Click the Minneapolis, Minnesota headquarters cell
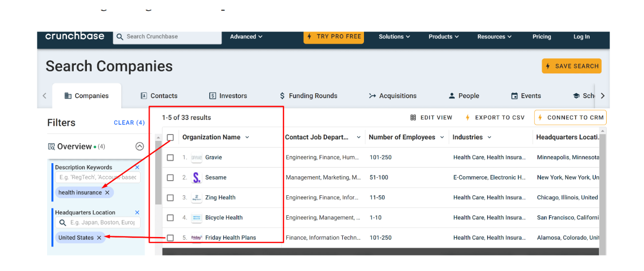 pos(568,157)
